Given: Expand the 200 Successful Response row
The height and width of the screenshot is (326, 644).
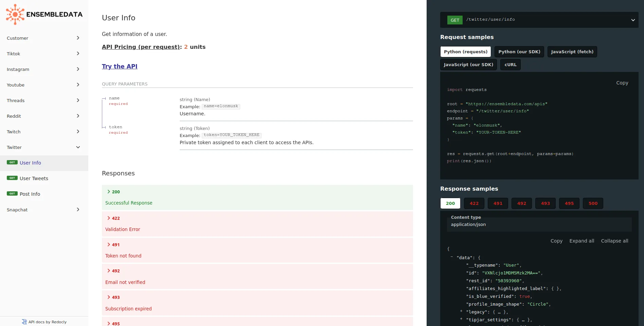Looking at the screenshot, I should coord(257,197).
